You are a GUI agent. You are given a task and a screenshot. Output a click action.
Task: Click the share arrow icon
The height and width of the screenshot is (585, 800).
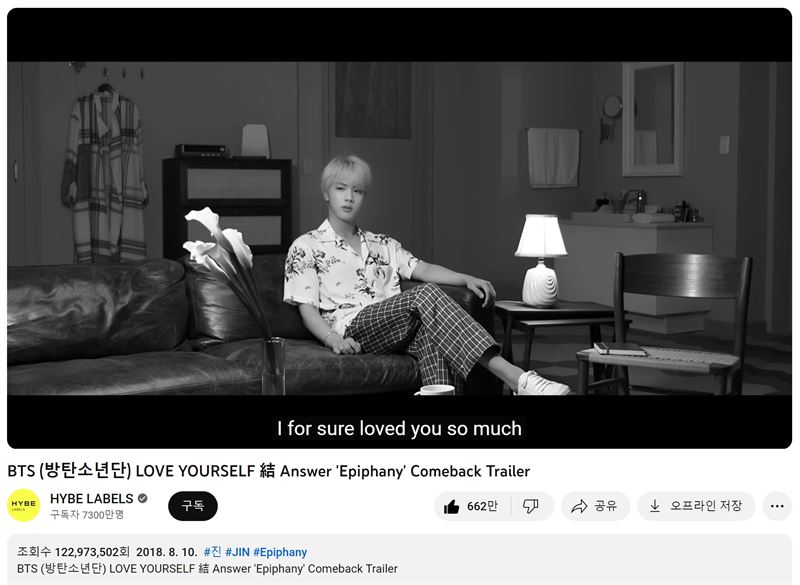(579, 506)
